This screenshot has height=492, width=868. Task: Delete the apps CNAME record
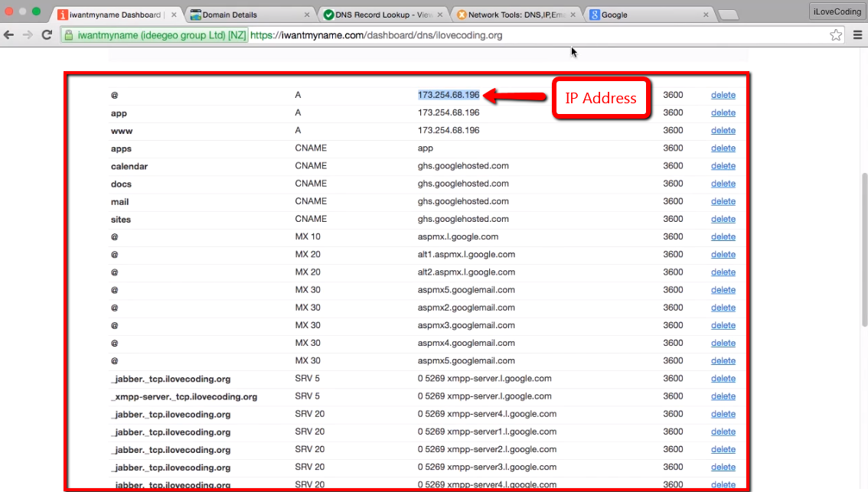tap(723, 148)
